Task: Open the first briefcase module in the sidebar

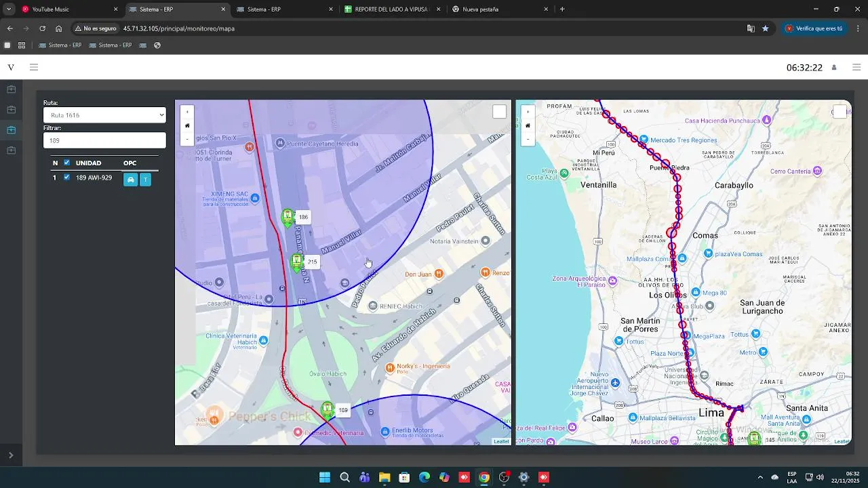Action: pos(11,89)
